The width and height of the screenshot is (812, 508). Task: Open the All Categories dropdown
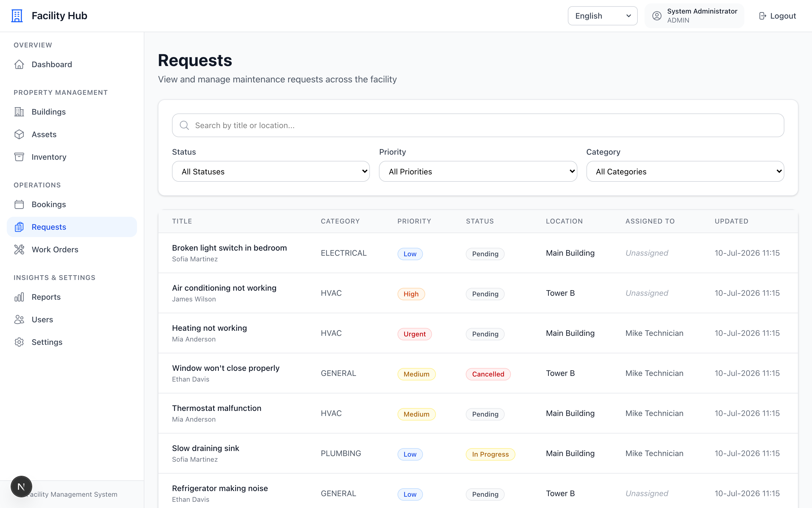pyautogui.click(x=685, y=171)
